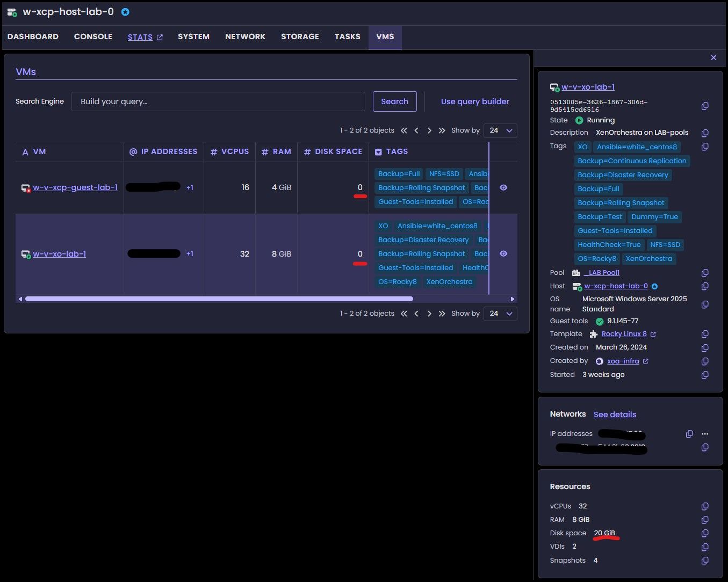Viewport: 728px width, 582px height.
Task: Open the NETWORK tab
Action: pos(245,37)
